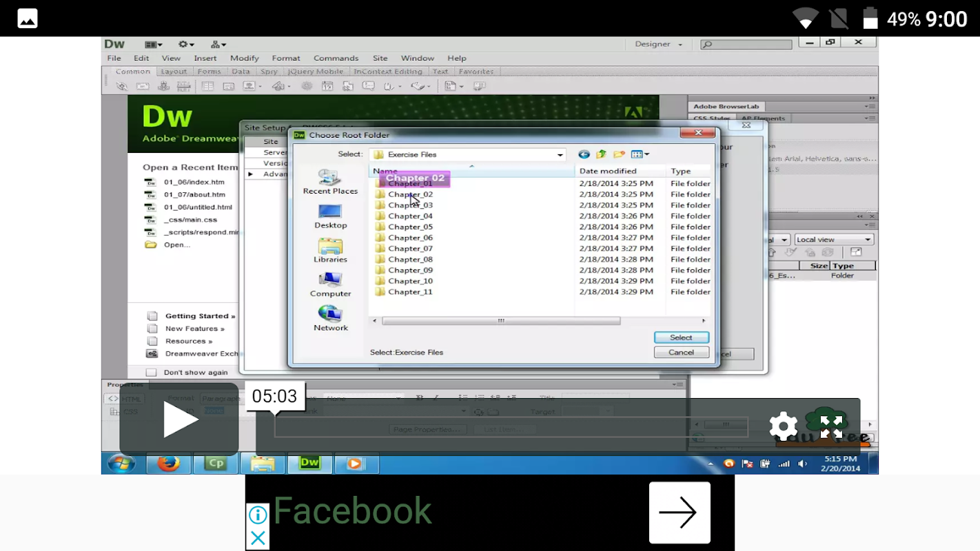Viewport: 980px width, 551px height.
Task: Open Computer in places sidebar
Action: [x=330, y=284]
